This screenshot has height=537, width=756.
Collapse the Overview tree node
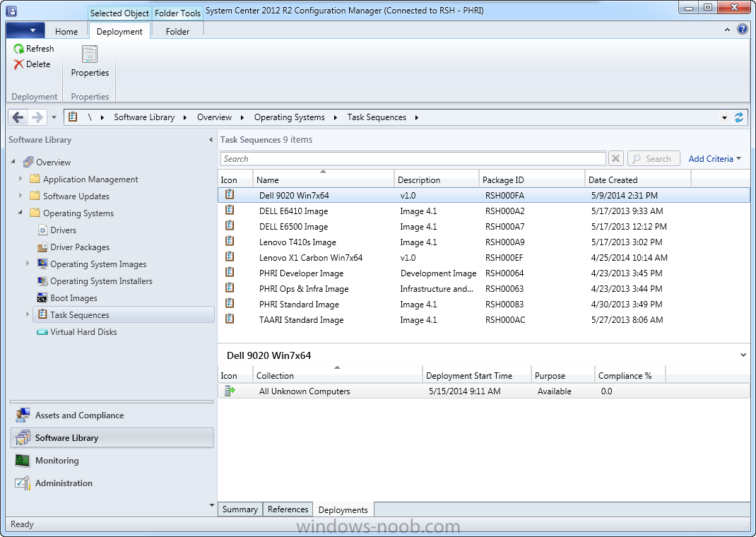[13, 162]
